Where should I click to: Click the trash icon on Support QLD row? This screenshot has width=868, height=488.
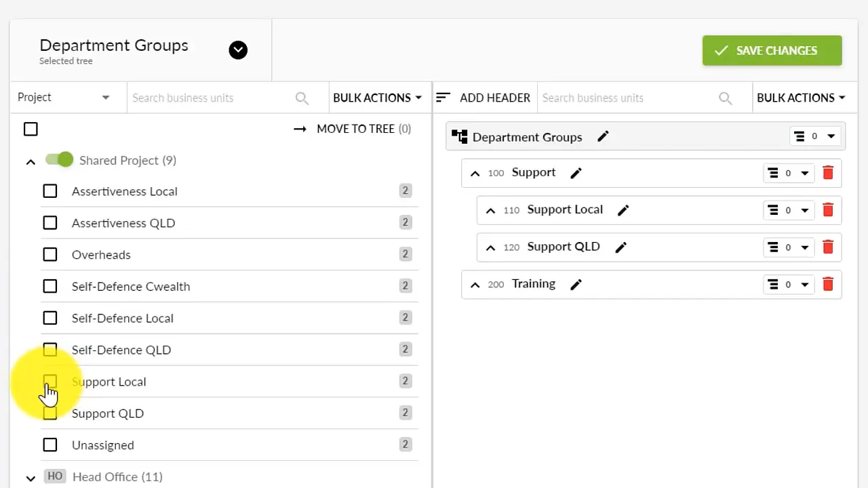(x=827, y=247)
